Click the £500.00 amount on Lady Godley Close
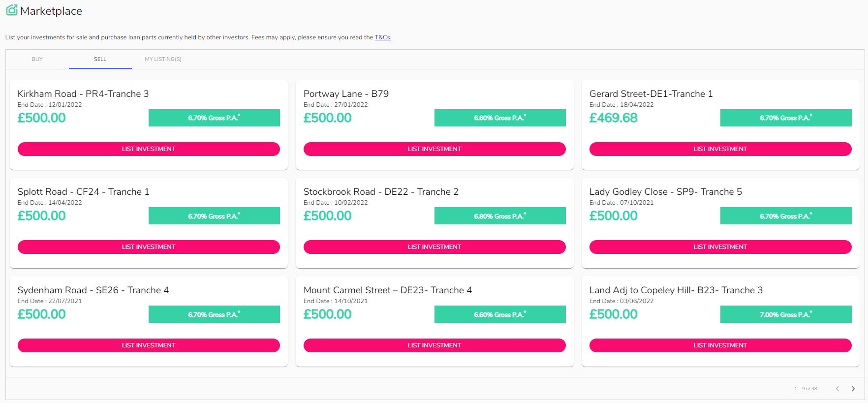Screen dimensions: 868x403 click(x=614, y=216)
